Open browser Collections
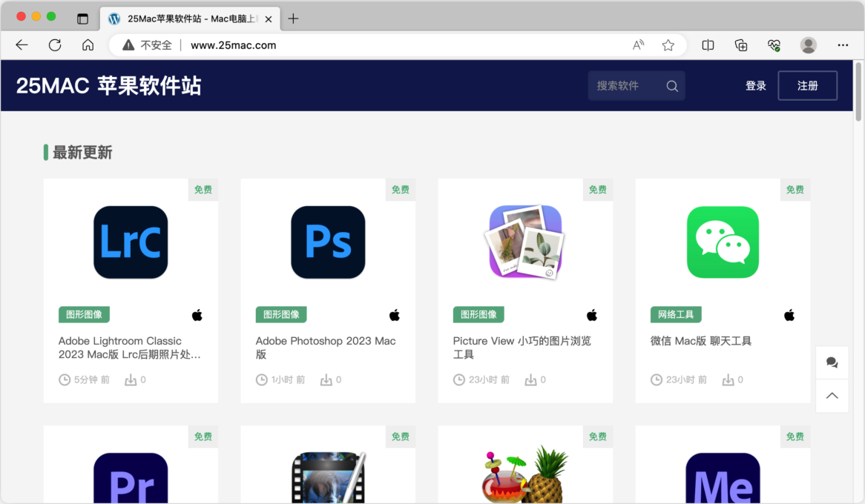 (x=741, y=45)
